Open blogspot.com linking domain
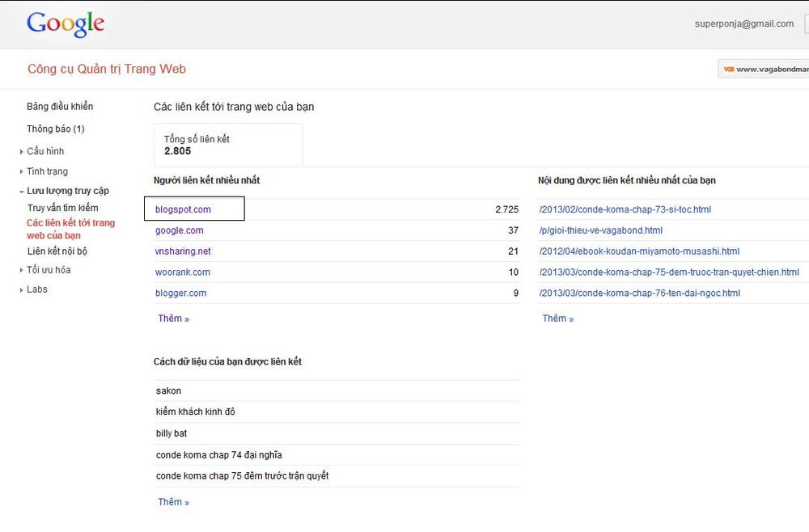Viewport: 809px width, 532px height. point(183,209)
